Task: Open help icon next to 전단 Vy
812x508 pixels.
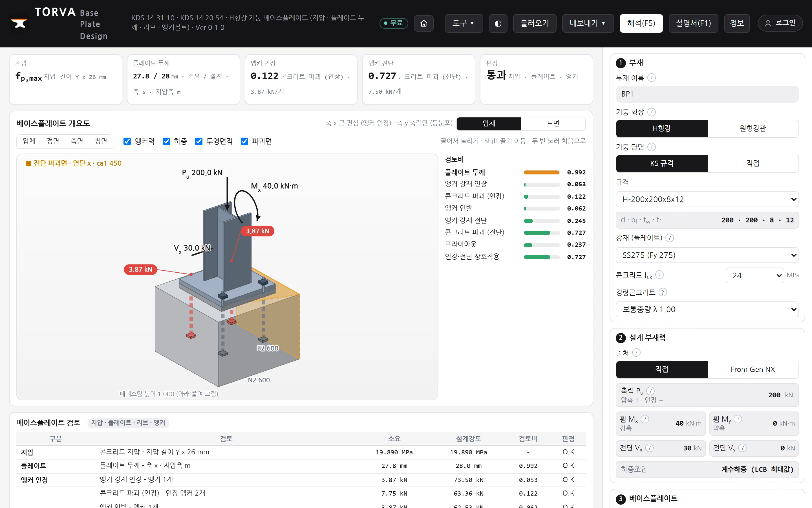Action: pos(743,448)
